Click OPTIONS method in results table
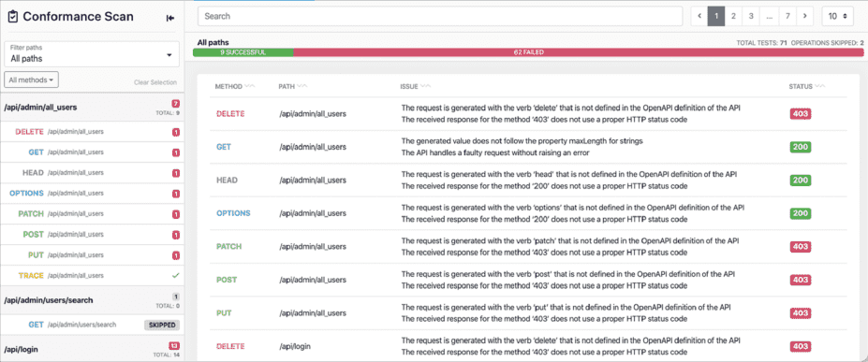 (233, 213)
